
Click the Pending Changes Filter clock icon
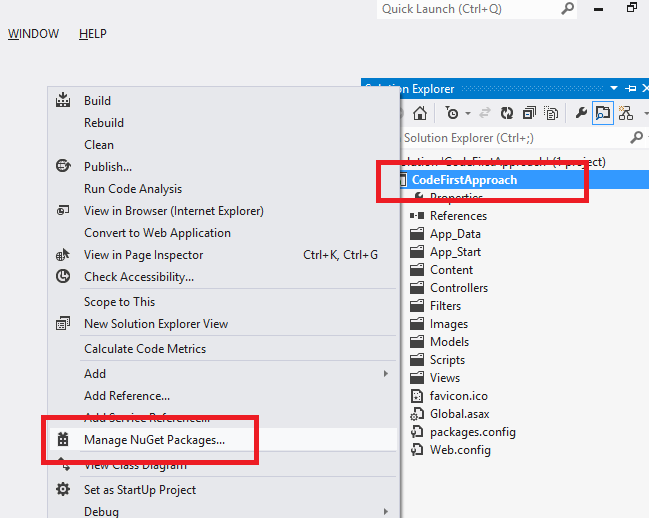coord(452,113)
